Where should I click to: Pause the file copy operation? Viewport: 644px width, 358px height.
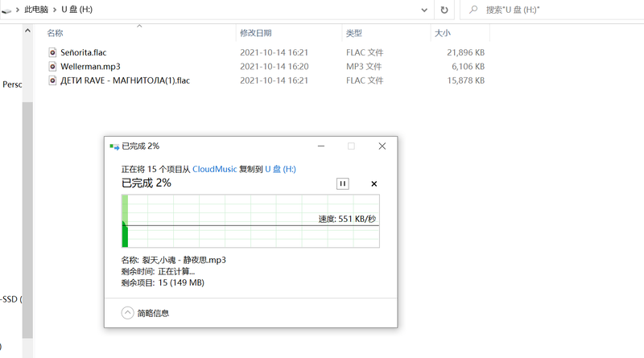click(x=343, y=183)
